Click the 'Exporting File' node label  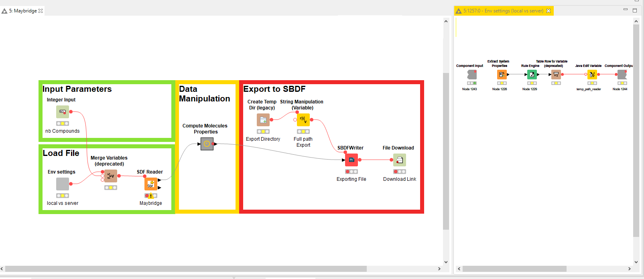point(351,179)
